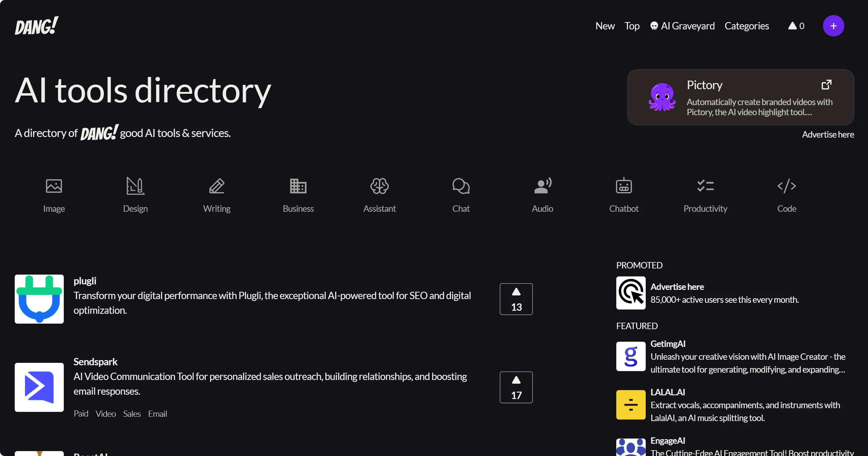Image resolution: width=868 pixels, height=456 pixels.
Task: Select the Productivity checklist icon
Action: pos(705,186)
